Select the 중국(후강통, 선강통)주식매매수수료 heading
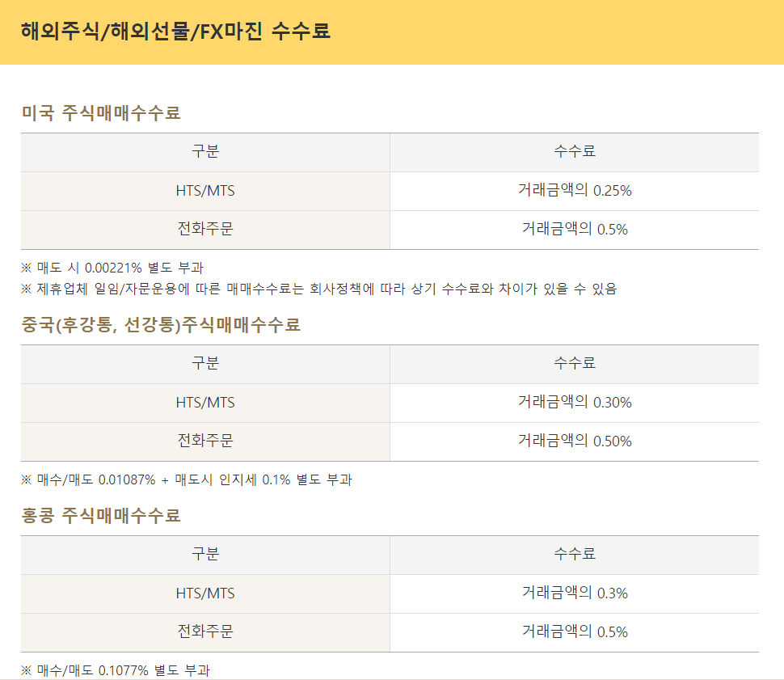 (161, 324)
